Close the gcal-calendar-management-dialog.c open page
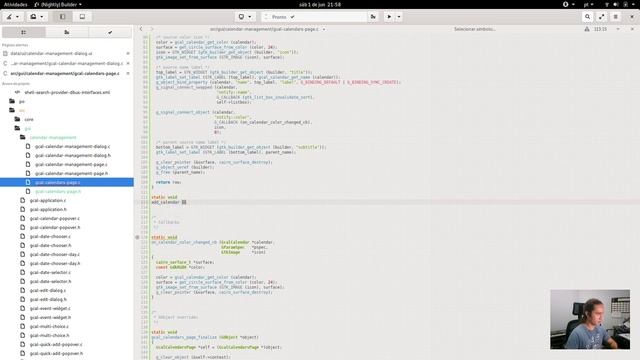This screenshot has height=360, width=640. click(x=128, y=63)
